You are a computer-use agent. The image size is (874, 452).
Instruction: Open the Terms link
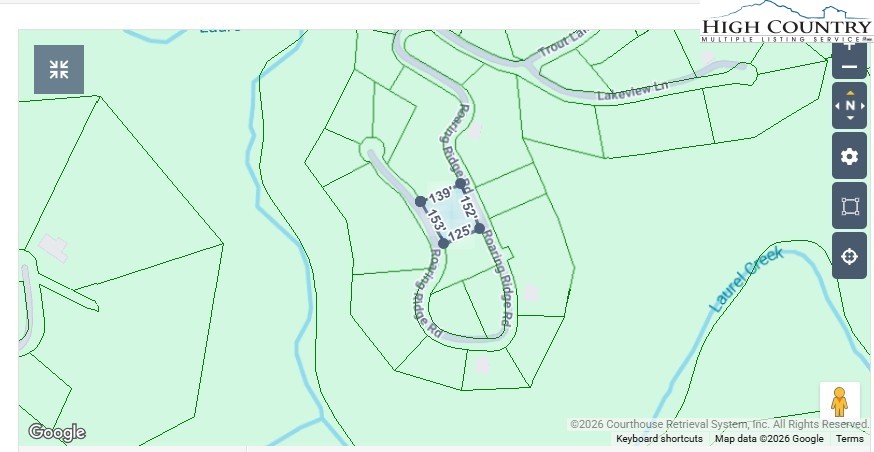pyautogui.click(x=849, y=439)
